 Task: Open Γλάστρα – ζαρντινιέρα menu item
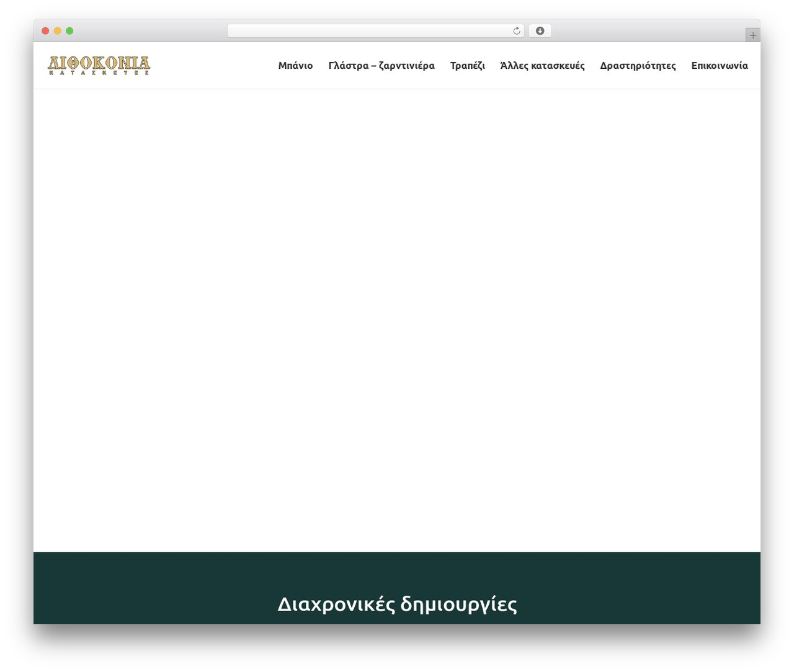click(x=381, y=66)
